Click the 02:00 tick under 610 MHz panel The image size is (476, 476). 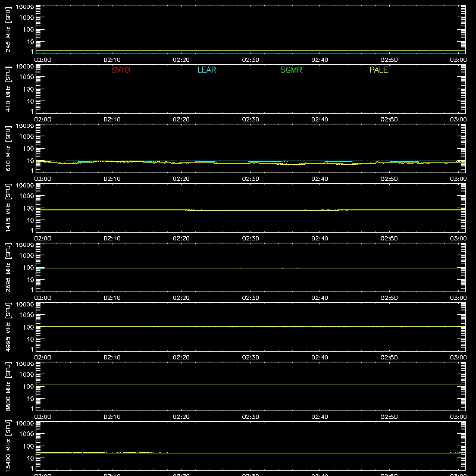pos(43,179)
